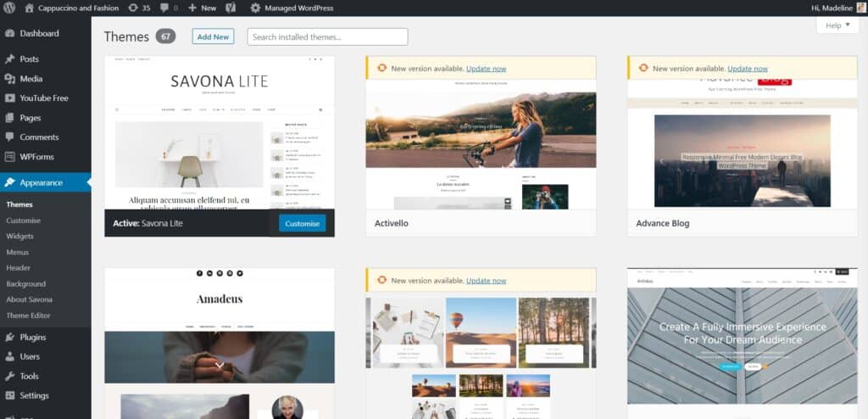Open the Yoast SEO icon in admin bar
868x419 pixels.
[231, 8]
